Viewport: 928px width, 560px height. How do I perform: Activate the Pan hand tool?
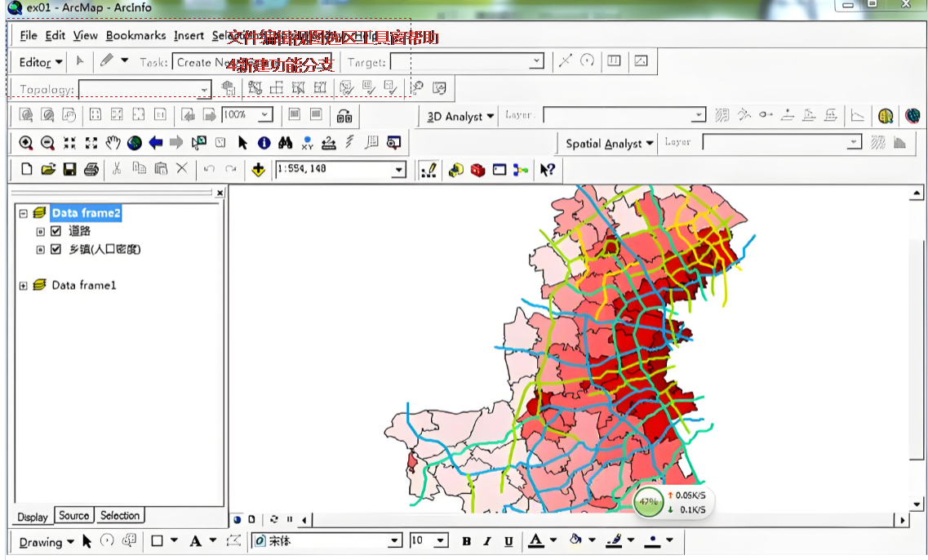point(113,143)
